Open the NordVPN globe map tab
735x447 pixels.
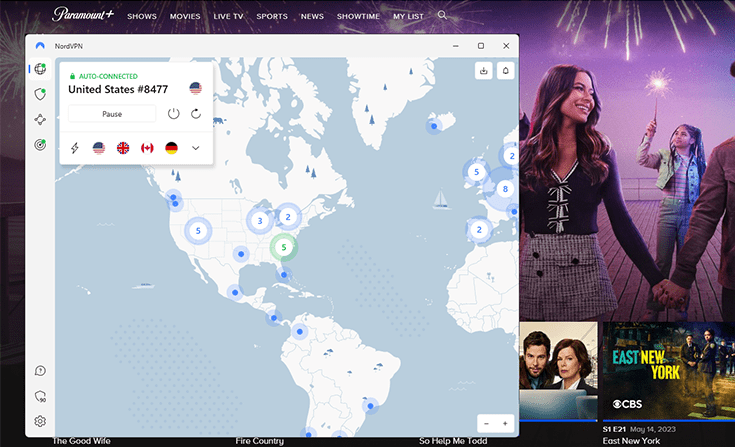(x=40, y=68)
